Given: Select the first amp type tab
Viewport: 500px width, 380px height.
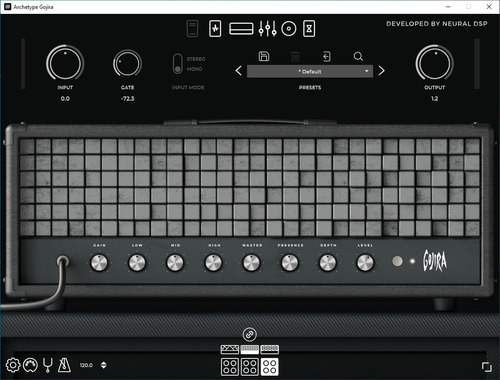Looking at the screenshot, I should [230, 349].
